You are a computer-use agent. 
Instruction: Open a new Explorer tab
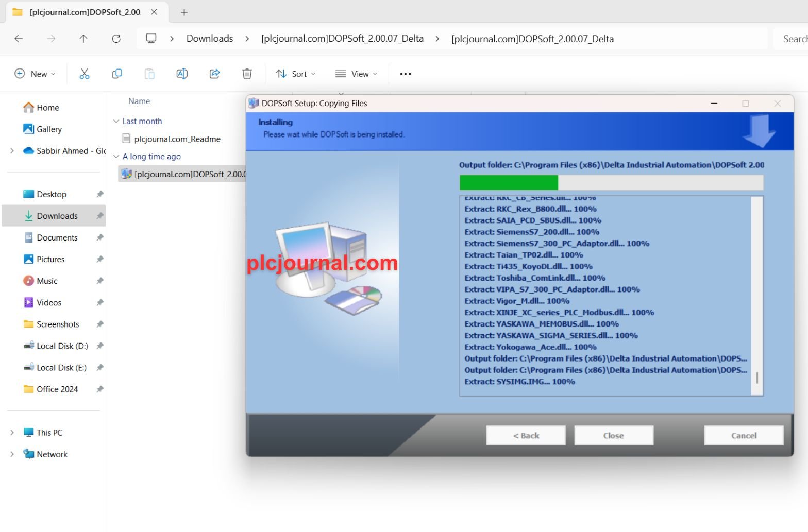tap(184, 12)
